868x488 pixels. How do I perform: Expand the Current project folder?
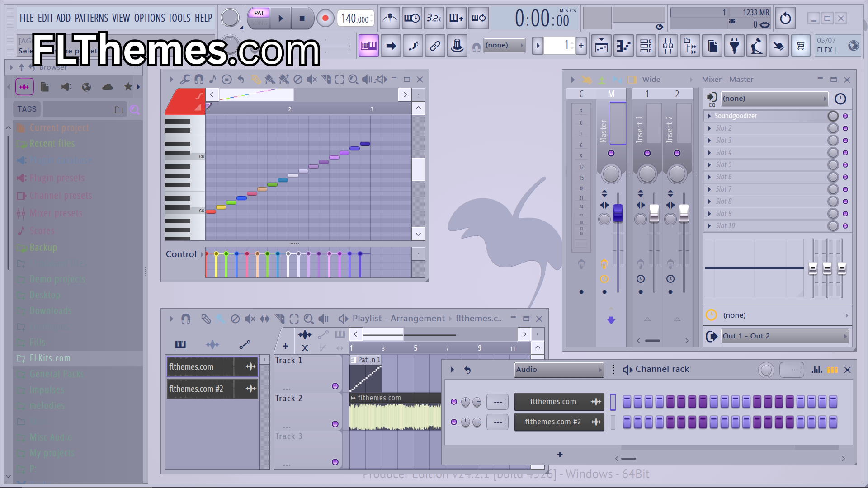coord(59,128)
